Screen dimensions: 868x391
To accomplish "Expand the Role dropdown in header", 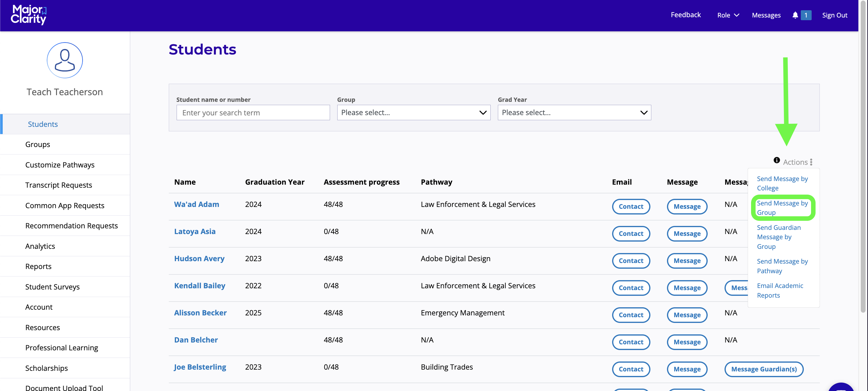I will point(728,15).
